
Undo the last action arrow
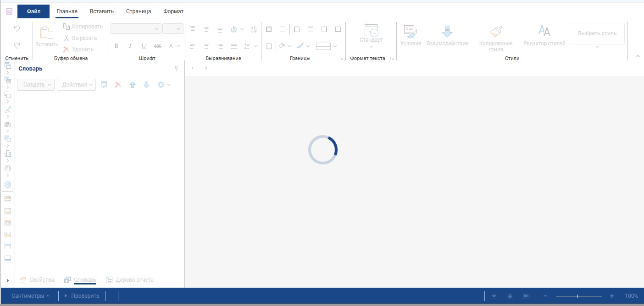click(17, 29)
